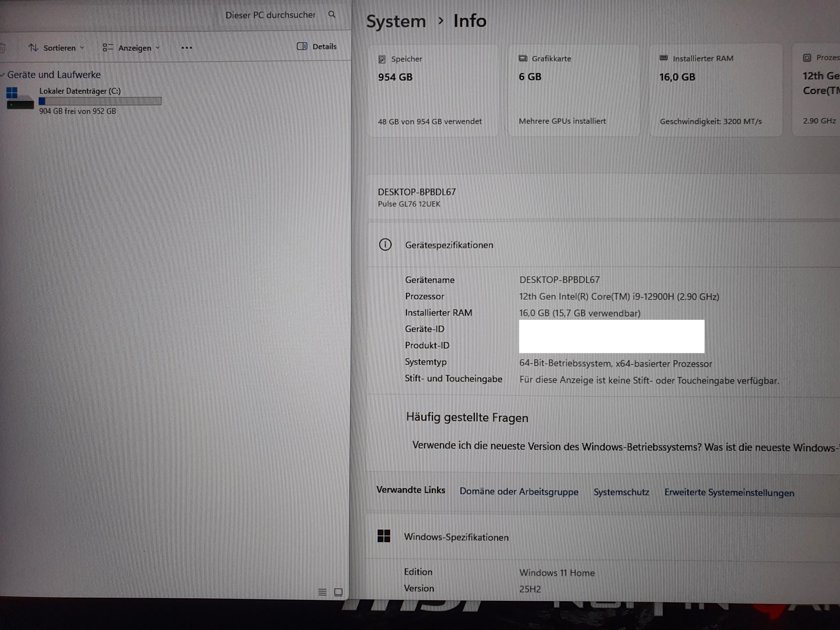The image size is (840, 630).
Task: Toggle the Details pane icon
Action: pyautogui.click(x=302, y=46)
